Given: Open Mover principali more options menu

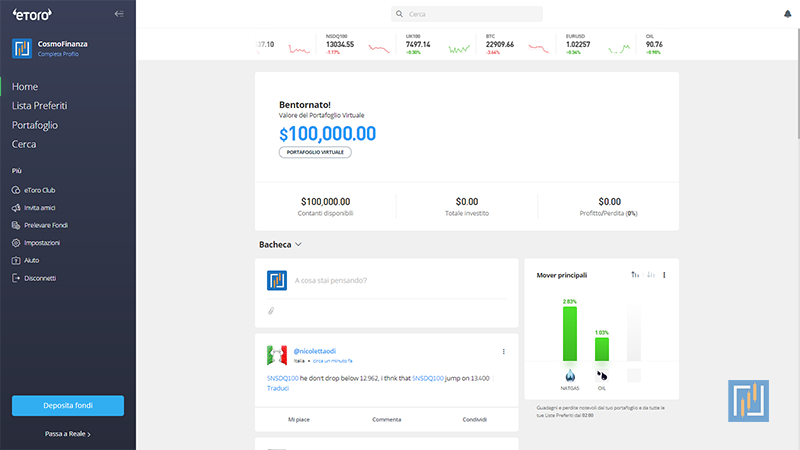Looking at the screenshot, I should coord(664,275).
